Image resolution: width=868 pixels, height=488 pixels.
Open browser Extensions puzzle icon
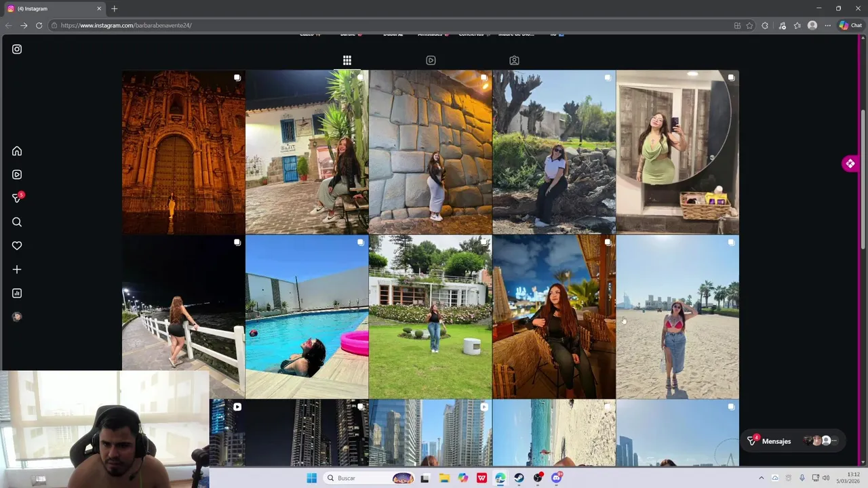pyautogui.click(x=765, y=25)
